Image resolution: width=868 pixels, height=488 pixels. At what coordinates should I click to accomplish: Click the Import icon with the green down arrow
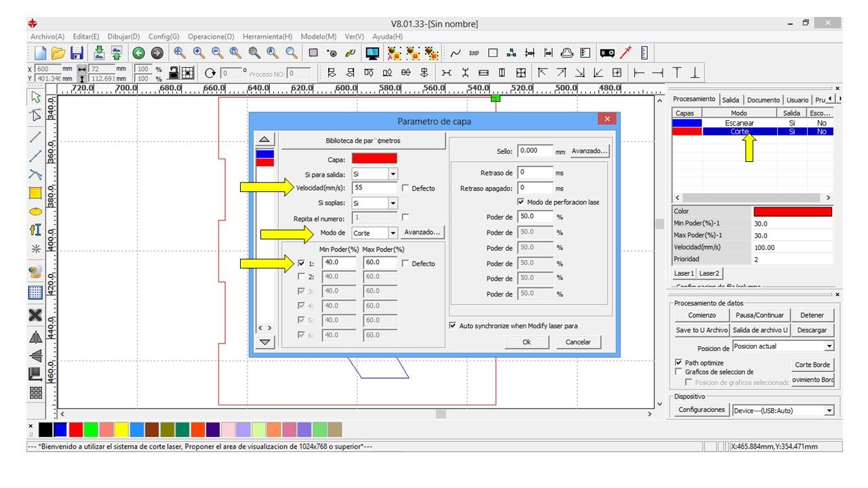tap(98, 53)
